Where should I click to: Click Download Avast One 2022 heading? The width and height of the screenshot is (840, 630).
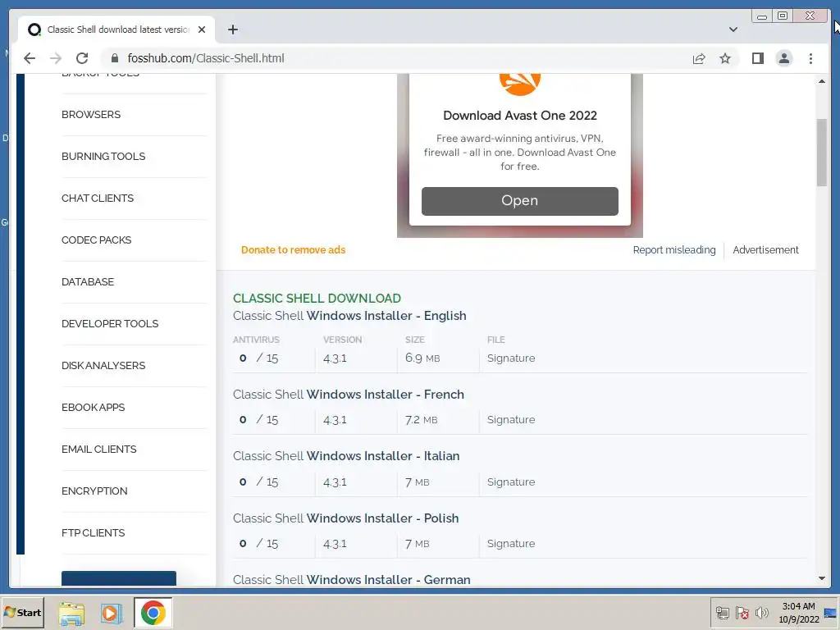tap(519, 115)
